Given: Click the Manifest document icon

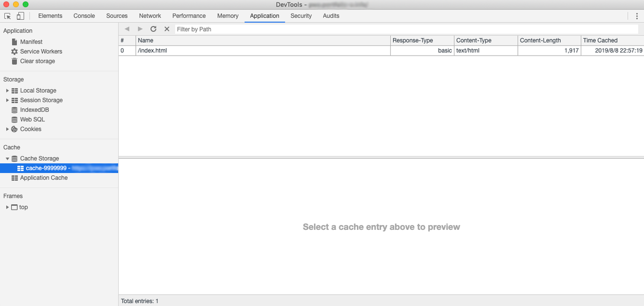Looking at the screenshot, I should [14, 42].
